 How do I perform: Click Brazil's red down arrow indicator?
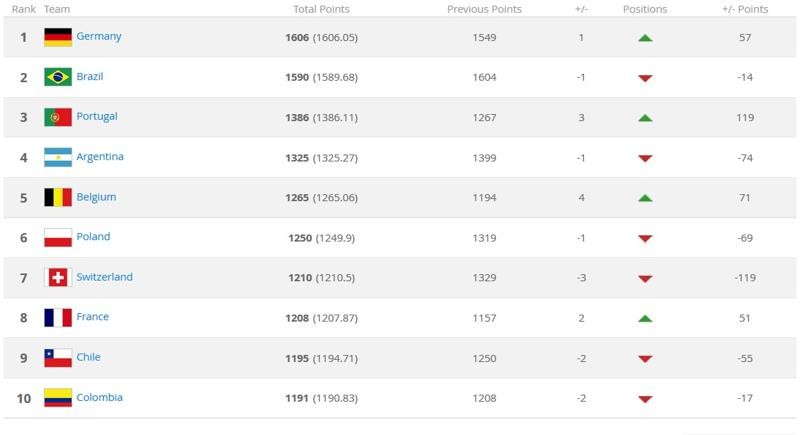[x=645, y=78]
